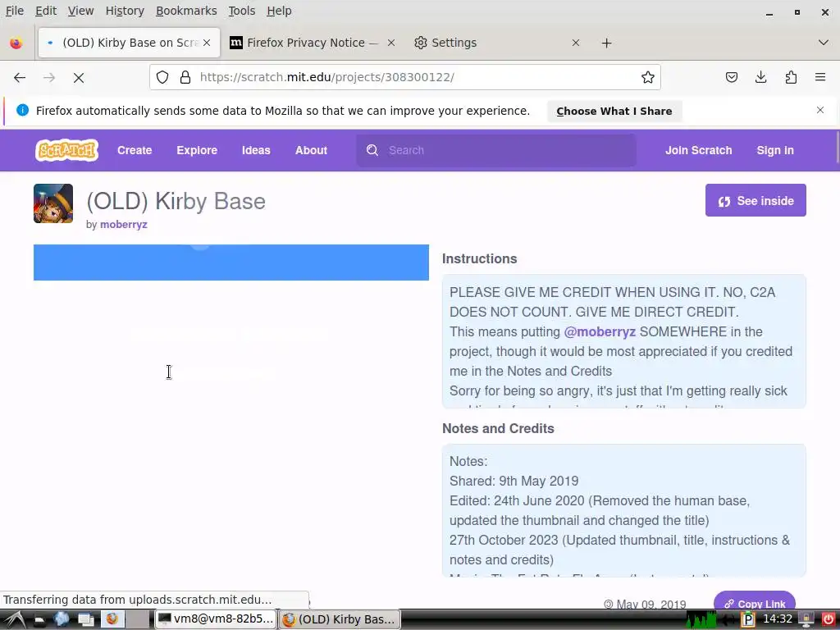Click the loading project player stage
Screen dimensions: 840x630
tap(231, 262)
